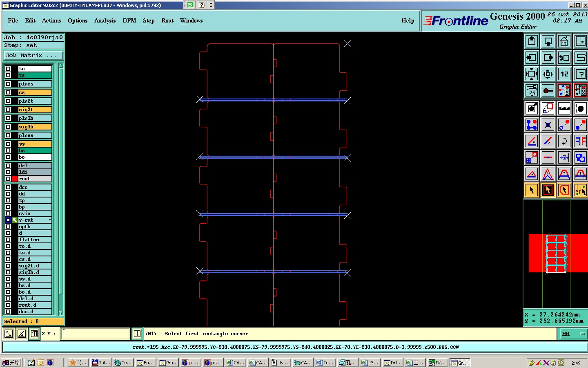Click the XY coordinate input field
Viewport: 588px width, 368px height.
pyautogui.click(x=96, y=334)
